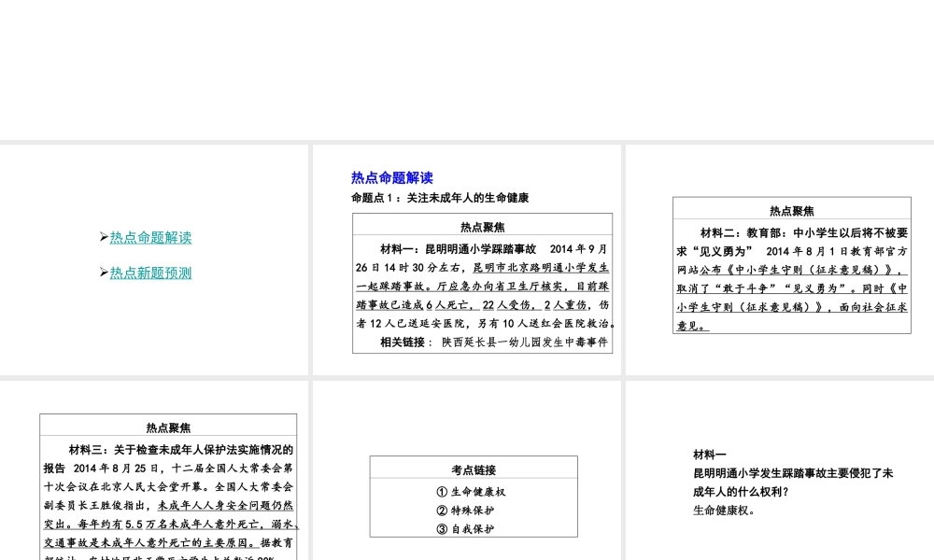This screenshot has height=560, width=934.
Task: Open the 热点新题预测 link
Action: (150, 273)
